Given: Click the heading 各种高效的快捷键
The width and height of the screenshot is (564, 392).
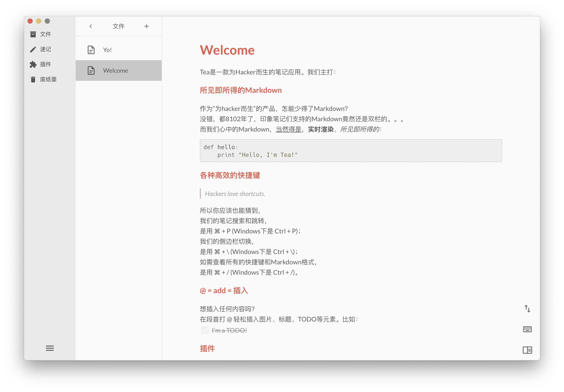Looking at the screenshot, I should tap(230, 175).
